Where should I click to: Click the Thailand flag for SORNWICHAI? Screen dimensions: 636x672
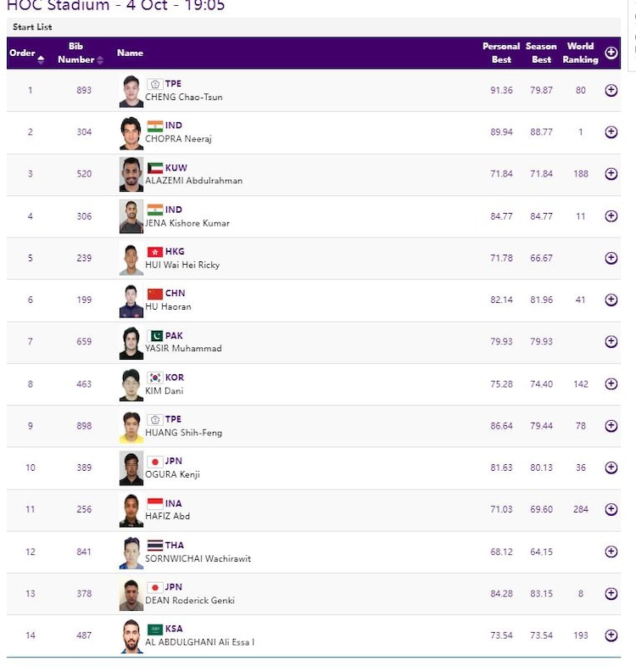point(154,546)
